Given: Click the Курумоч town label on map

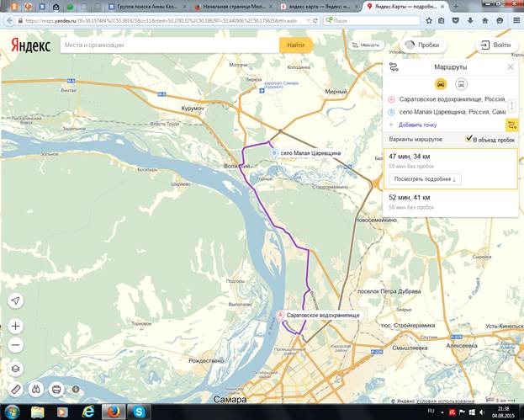Looking at the screenshot, I should click(192, 109).
